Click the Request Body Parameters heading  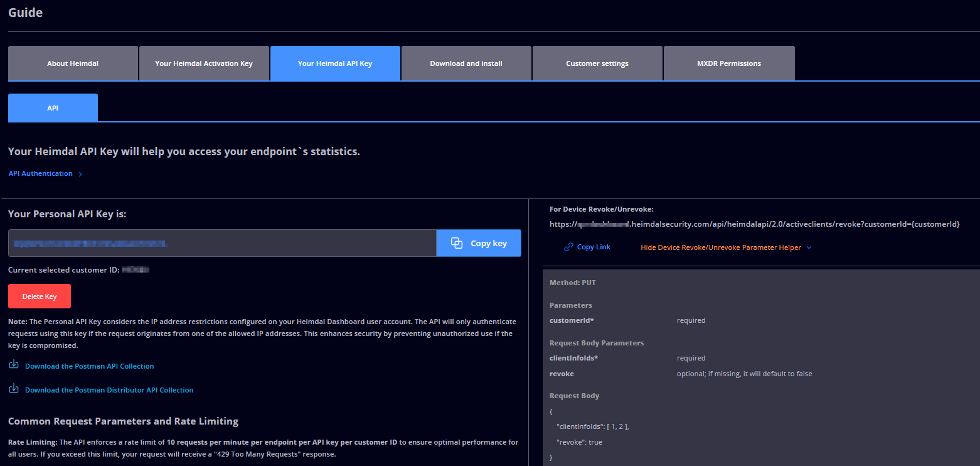[597, 343]
